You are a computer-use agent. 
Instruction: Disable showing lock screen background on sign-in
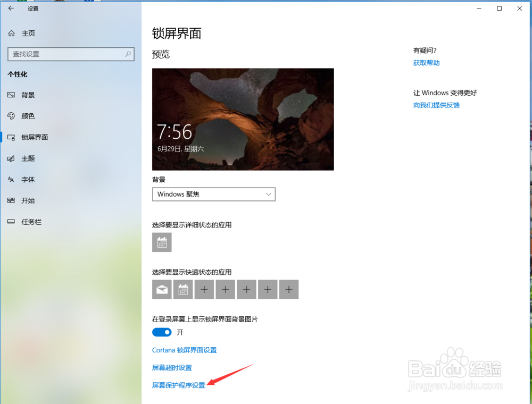(161, 332)
